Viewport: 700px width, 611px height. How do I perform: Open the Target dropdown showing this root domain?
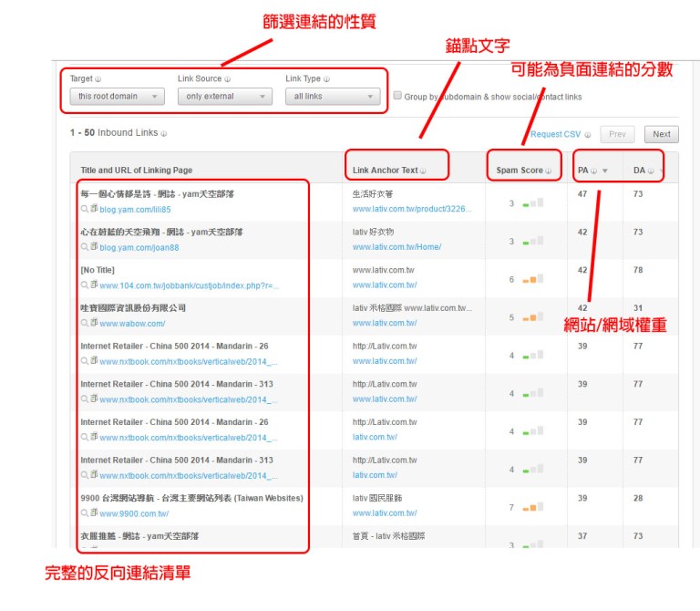(117, 97)
